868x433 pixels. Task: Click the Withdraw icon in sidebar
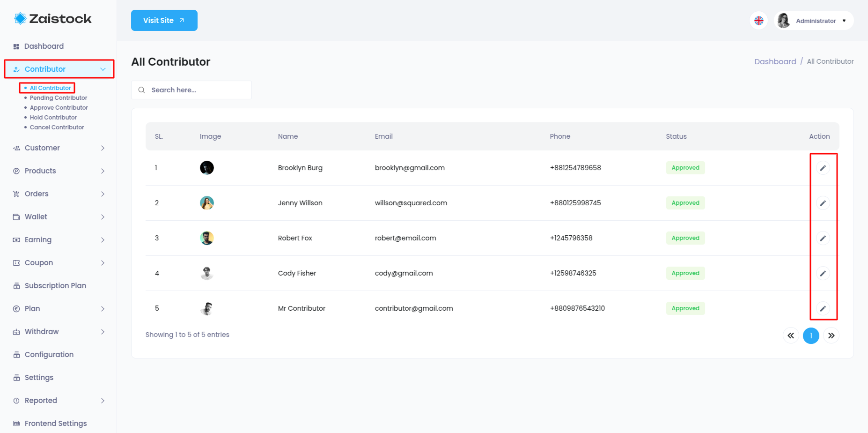tap(16, 332)
